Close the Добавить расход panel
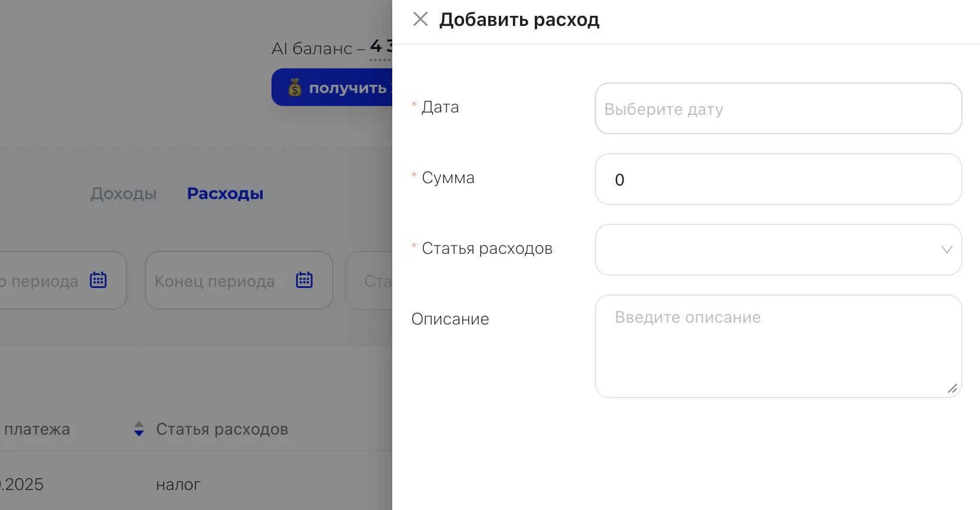The width and height of the screenshot is (980, 510). tap(421, 19)
